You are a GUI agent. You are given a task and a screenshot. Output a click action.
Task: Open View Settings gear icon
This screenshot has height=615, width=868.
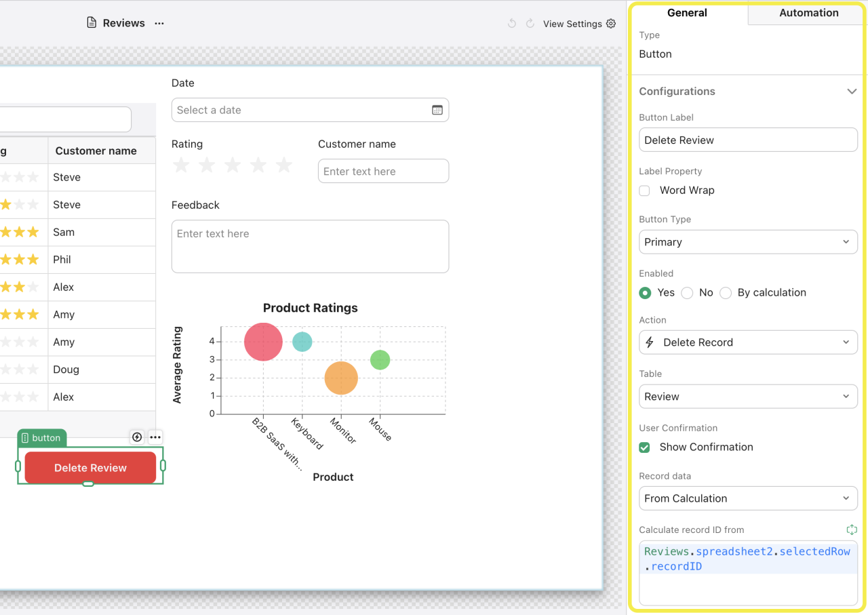pos(611,24)
